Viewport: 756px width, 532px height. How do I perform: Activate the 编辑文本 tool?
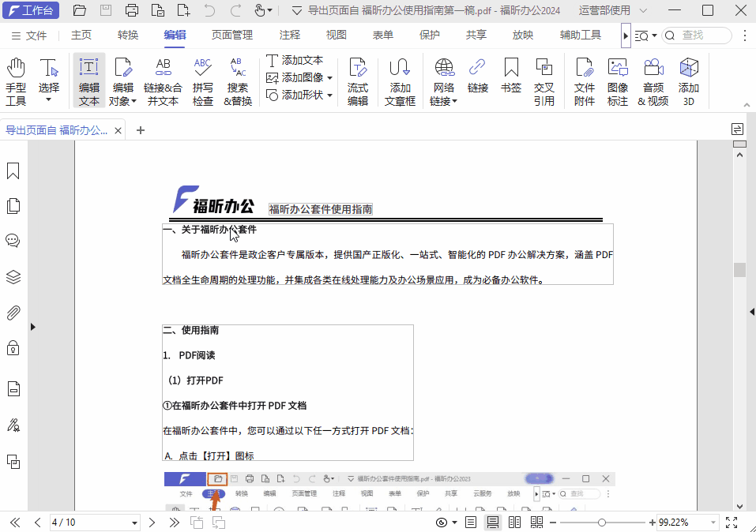pos(89,79)
